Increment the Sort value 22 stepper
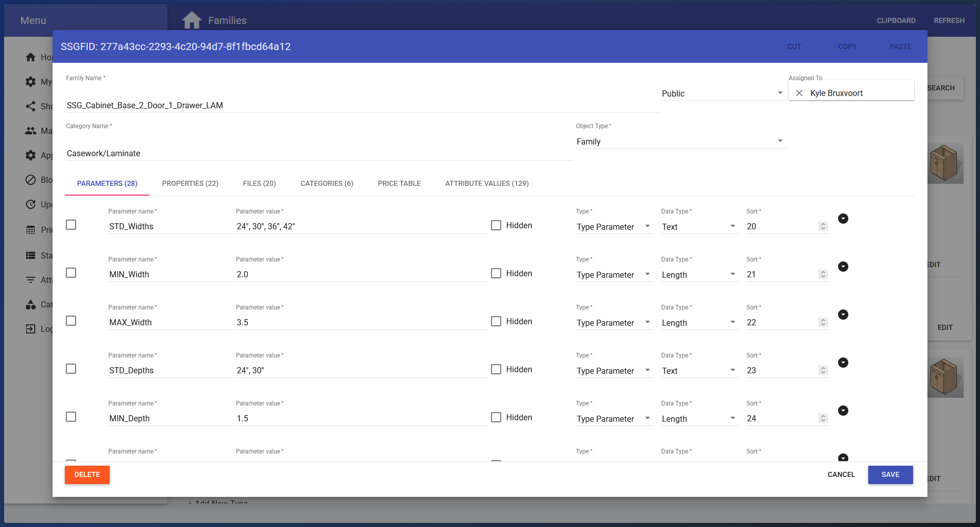The width and height of the screenshot is (980, 527). [x=823, y=320]
